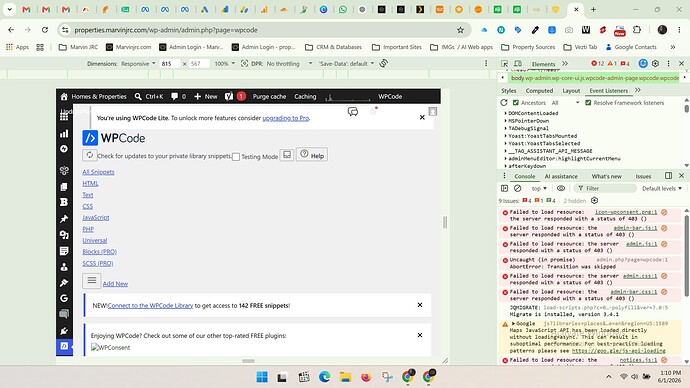Screen dimensions: 690x388
Task: Bookmark this page with the star
Action: coord(460,30)
